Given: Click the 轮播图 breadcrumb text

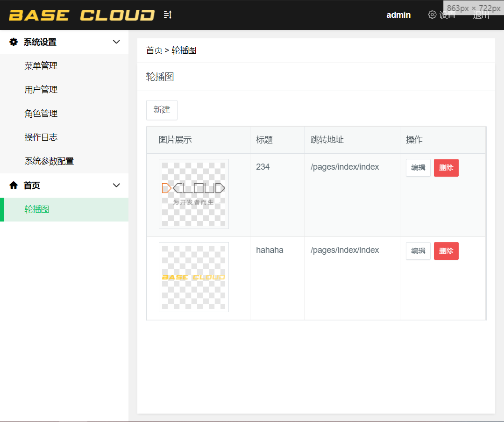Looking at the screenshot, I should [x=184, y=50].
